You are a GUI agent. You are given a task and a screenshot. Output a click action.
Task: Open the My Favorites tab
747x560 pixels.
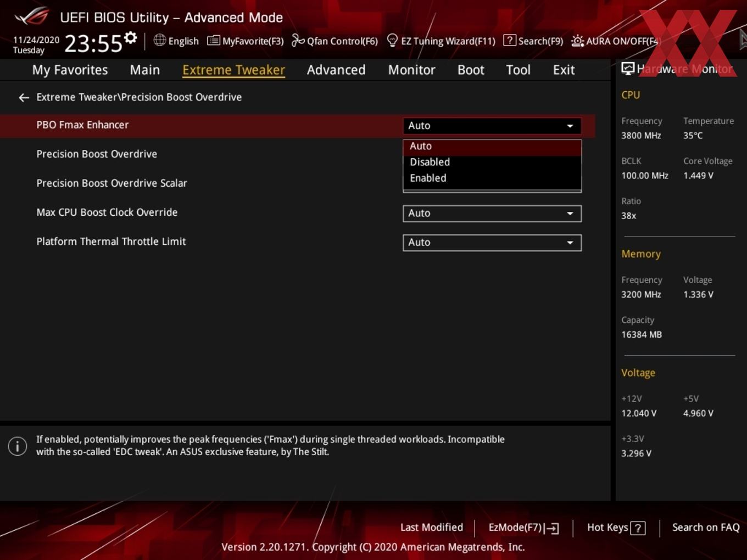[x=70, y=70]
